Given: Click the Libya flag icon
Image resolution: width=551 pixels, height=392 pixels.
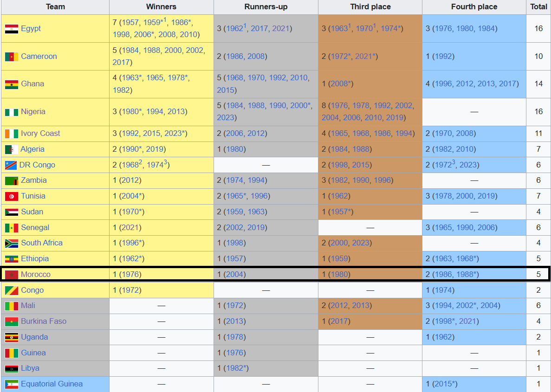Looking at the screenshot, I should click(12, 369).
